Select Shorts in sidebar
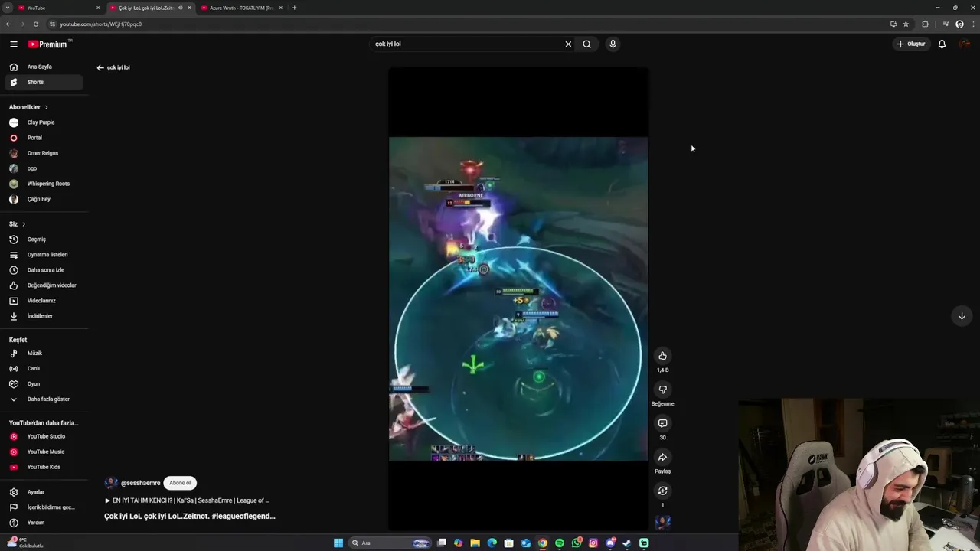Image resolution: width=980 pixels, height=551 pixels. [x=44, y=82]
